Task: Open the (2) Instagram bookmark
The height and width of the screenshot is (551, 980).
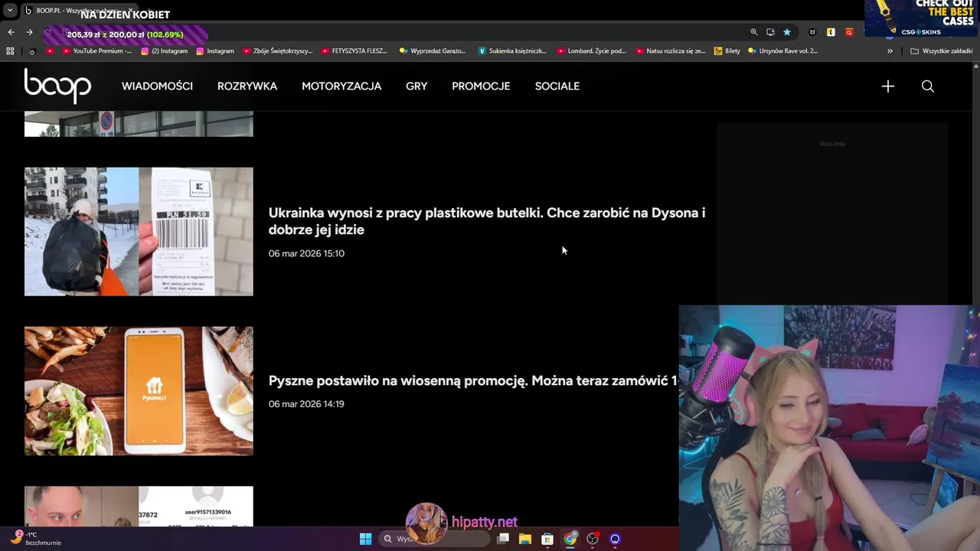Action: click(x=164, y=51)
